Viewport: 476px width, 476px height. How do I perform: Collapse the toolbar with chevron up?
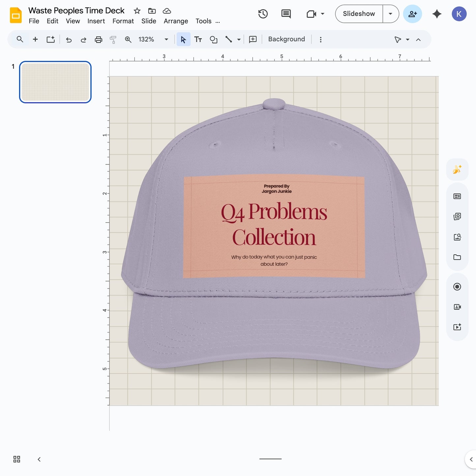tap(418, 40)
